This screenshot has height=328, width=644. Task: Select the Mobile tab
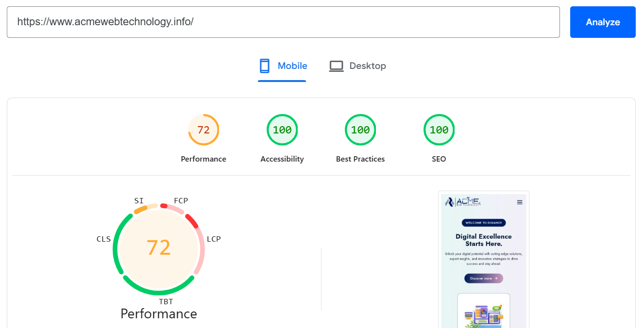coord(282,66)
